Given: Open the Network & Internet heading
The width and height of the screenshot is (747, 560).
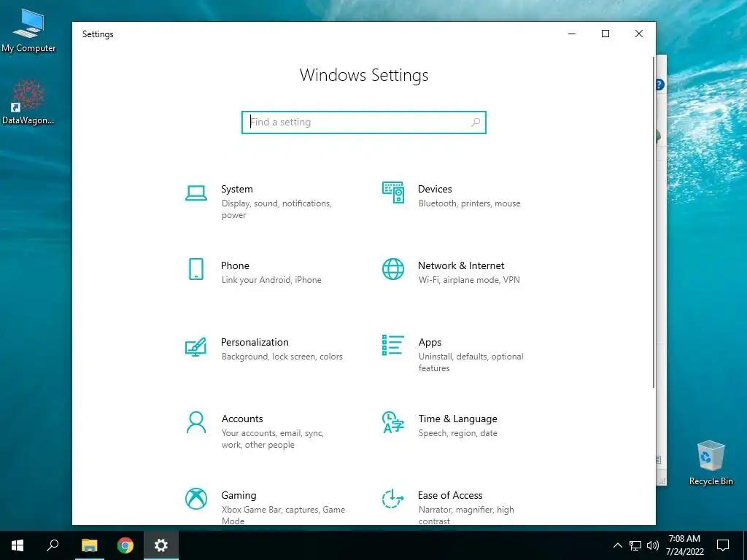Looking at the screenshot, I should pos(461,265).
